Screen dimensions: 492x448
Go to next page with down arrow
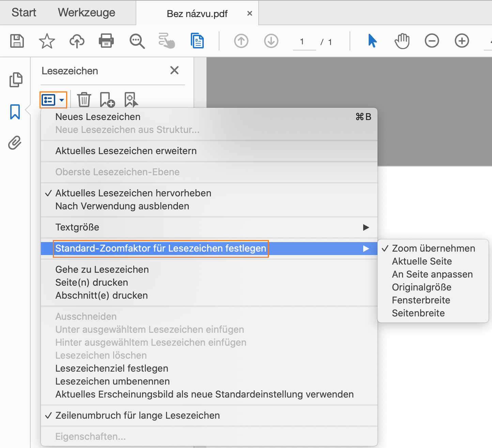[271, 41]
